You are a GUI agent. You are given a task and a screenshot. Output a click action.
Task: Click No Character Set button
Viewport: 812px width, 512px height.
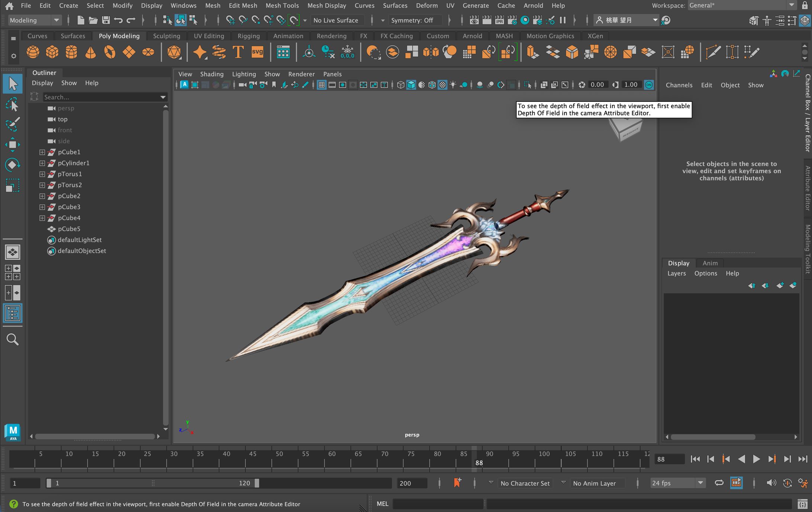(525, 483)
